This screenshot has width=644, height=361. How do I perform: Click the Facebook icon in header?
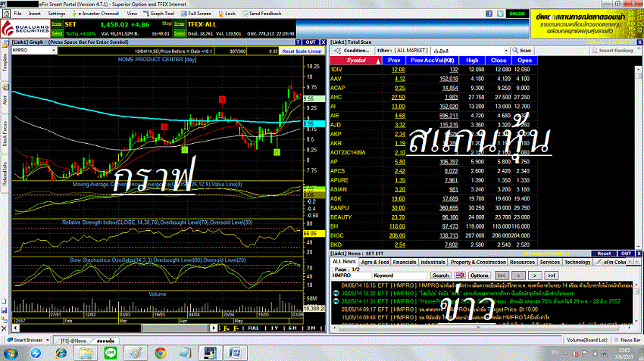489,14
